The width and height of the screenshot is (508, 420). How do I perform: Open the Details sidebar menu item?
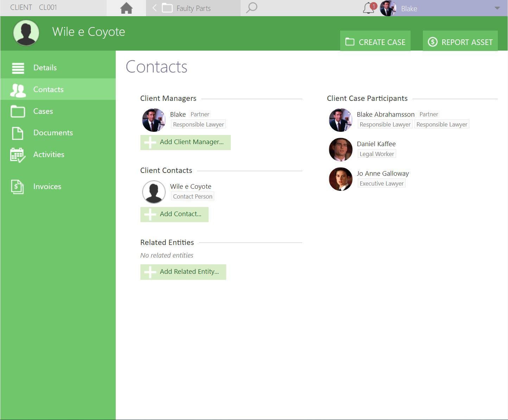58,68
